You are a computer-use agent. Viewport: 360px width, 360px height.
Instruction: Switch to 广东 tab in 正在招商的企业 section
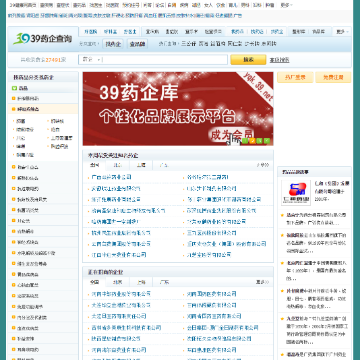click(164, 282)
